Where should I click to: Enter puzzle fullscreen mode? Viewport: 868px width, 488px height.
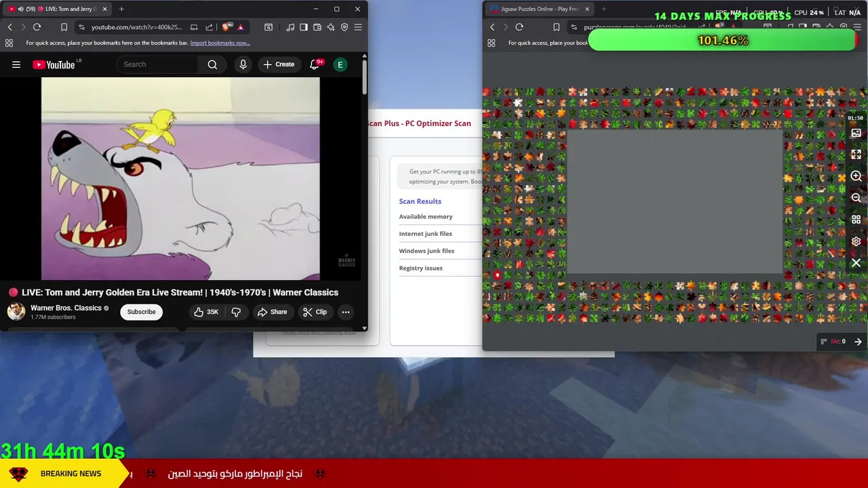click(x=856, y=155)
